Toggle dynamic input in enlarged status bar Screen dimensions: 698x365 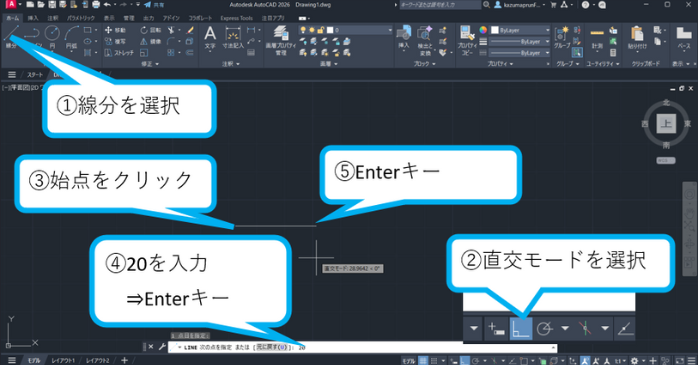click(x=496, y=329)
